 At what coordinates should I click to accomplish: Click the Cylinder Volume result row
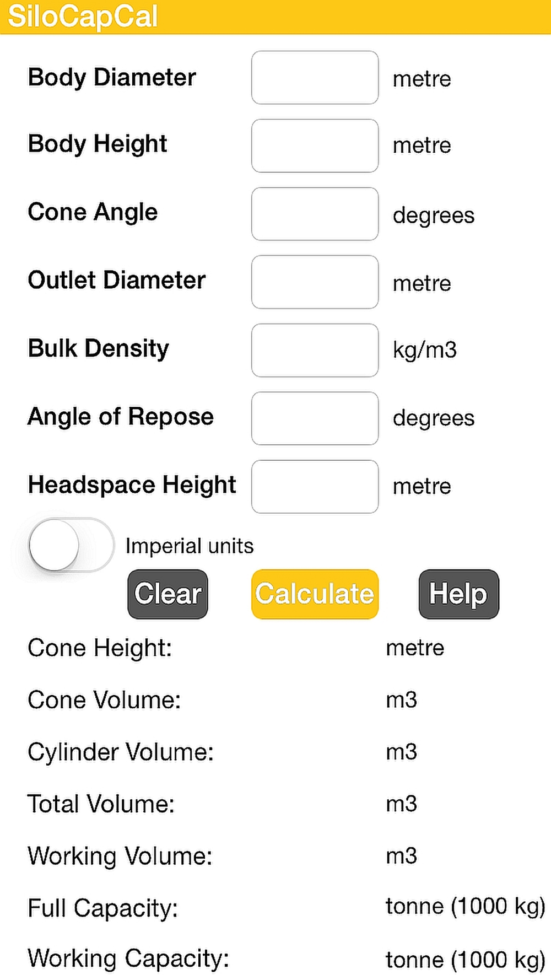275,752
